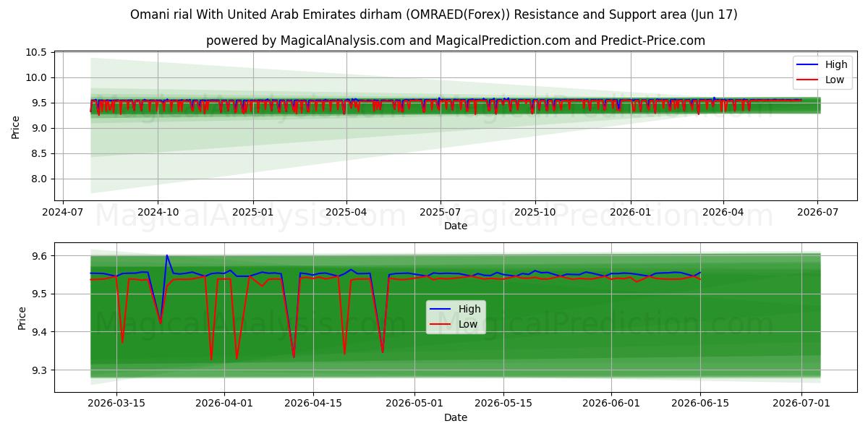
Task: Click the 2026-07-01 date tick label
Action: (801, 403)
